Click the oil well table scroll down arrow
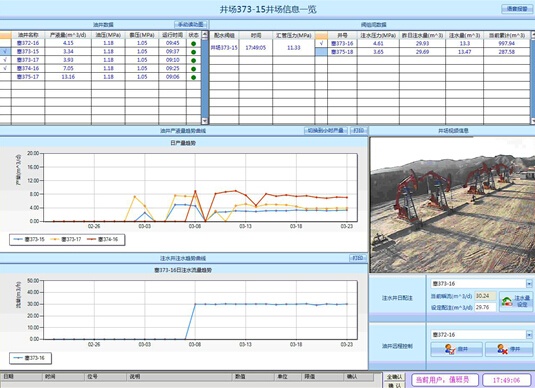The height and width of the screenshot is (388, 535). tap(205, 121)
